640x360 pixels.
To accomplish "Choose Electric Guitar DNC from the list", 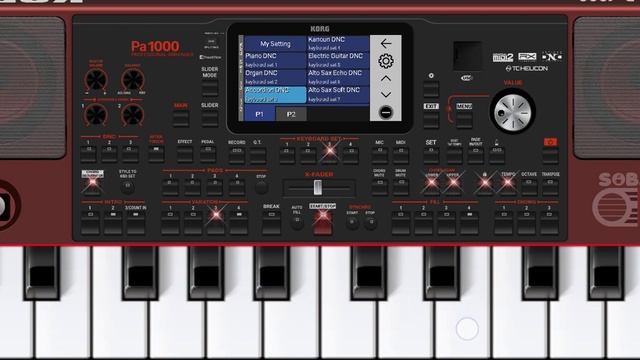I will coord(338,60).
